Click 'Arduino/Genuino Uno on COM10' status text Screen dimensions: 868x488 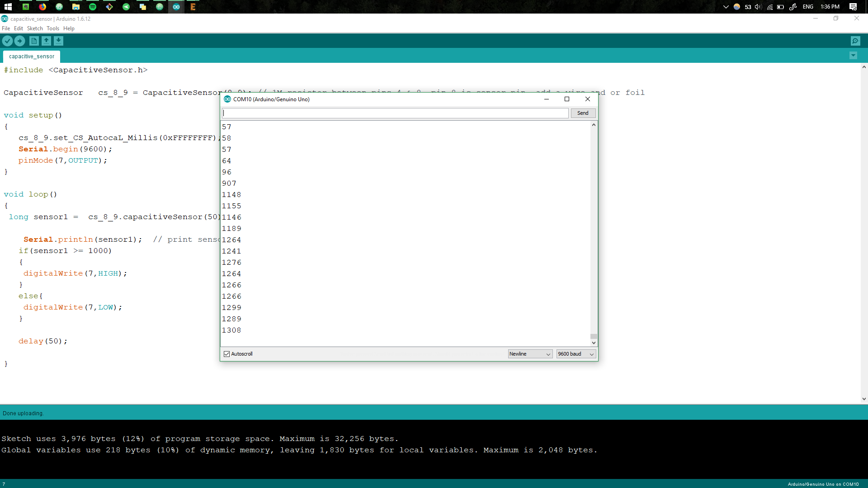[823, 484]
